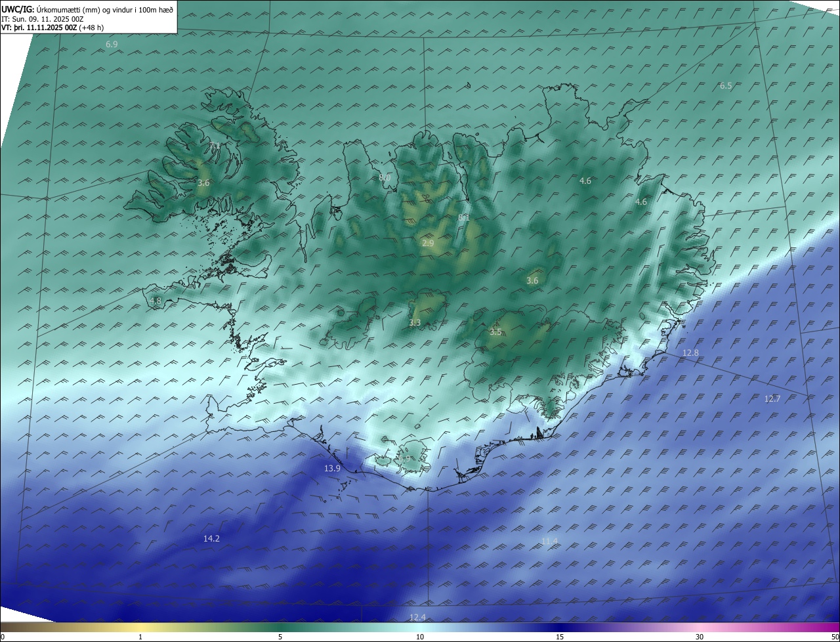Click the 6.5 value label
The width and height of the screenshot is (840, 642).
pos(726,86)
